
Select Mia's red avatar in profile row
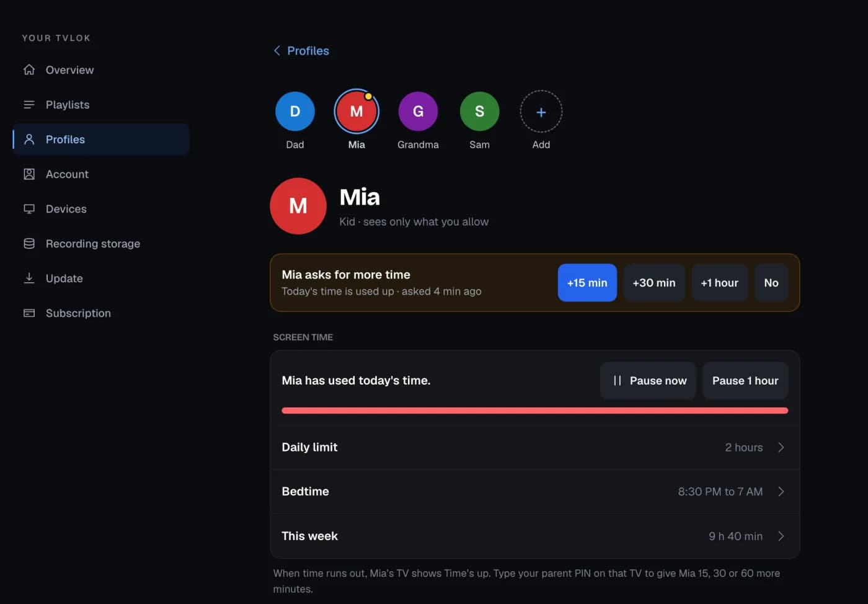pyautogui.click(x=356, y=112)
